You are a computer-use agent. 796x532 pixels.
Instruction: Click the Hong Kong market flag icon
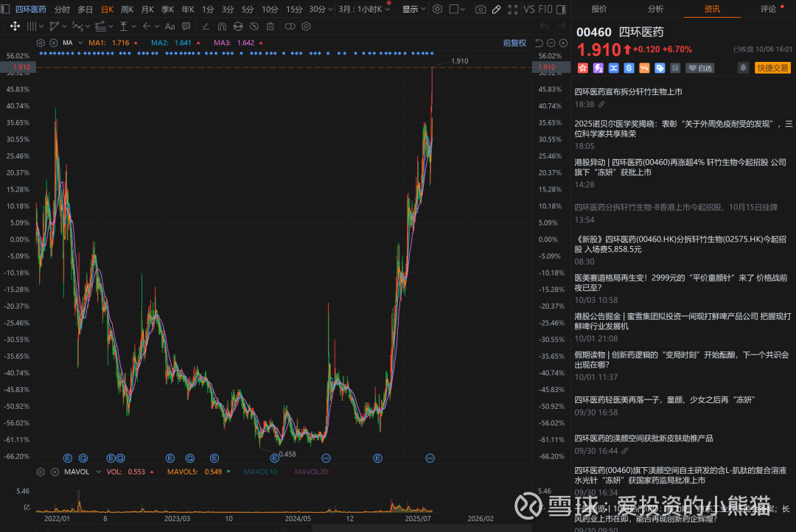tap(583, 68)
